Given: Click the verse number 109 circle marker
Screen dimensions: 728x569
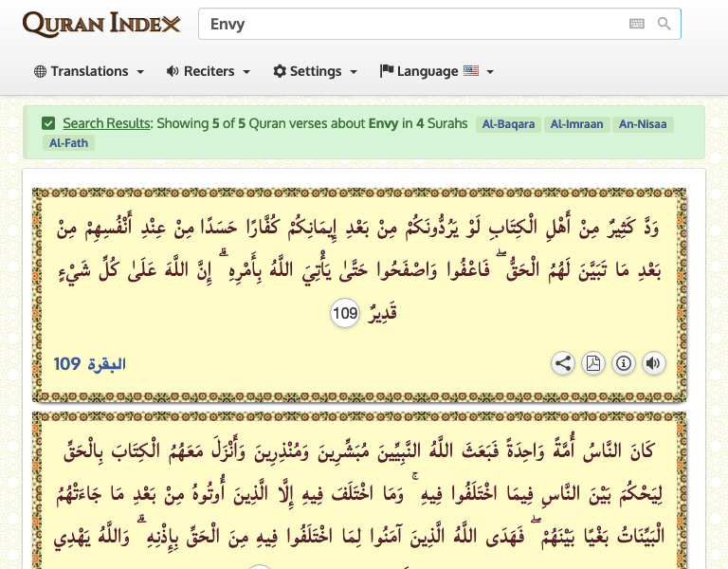Looking at the screenshot, I should click(x=345, y=314).
